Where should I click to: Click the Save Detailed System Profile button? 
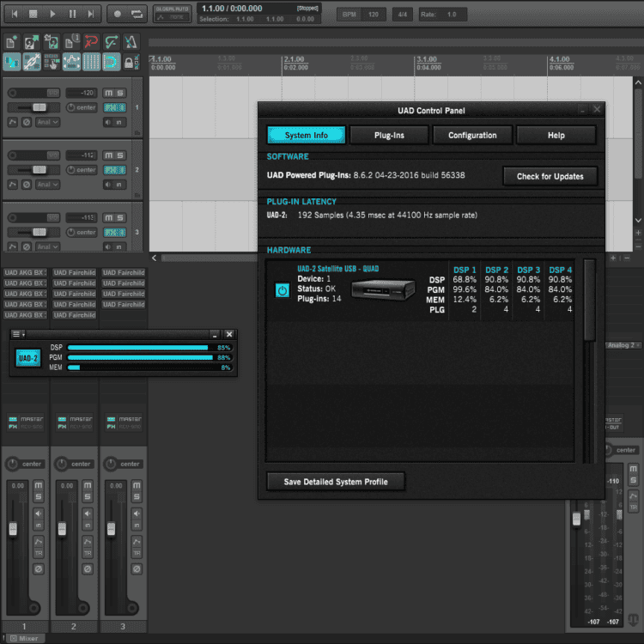point(336,482)
